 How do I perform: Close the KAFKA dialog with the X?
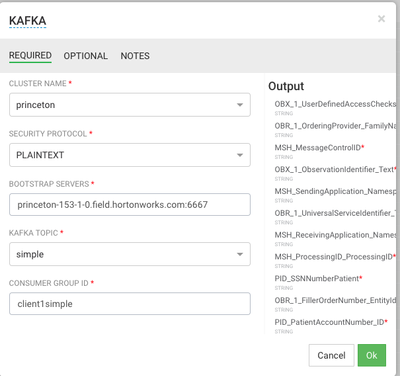pyautogui.click(x=381, y=19)
